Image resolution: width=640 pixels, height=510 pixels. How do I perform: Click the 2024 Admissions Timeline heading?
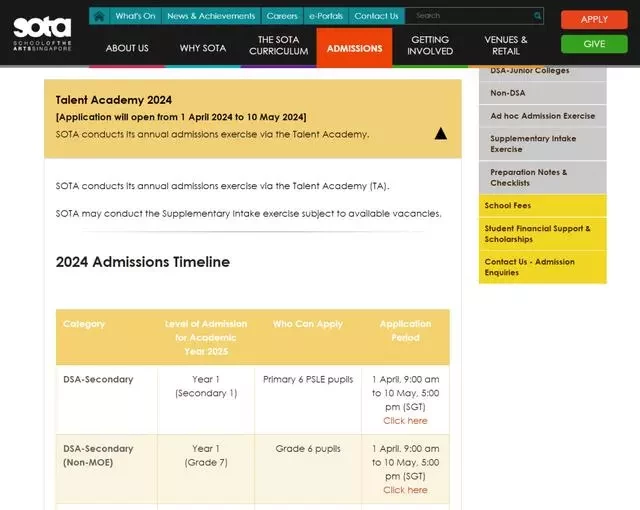(x=143, y=262)
